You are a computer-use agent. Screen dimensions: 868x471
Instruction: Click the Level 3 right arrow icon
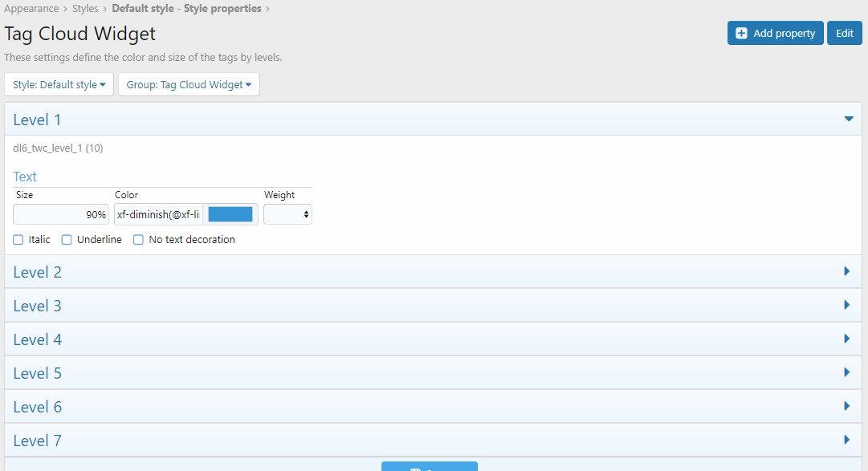(x=847, y=305)
